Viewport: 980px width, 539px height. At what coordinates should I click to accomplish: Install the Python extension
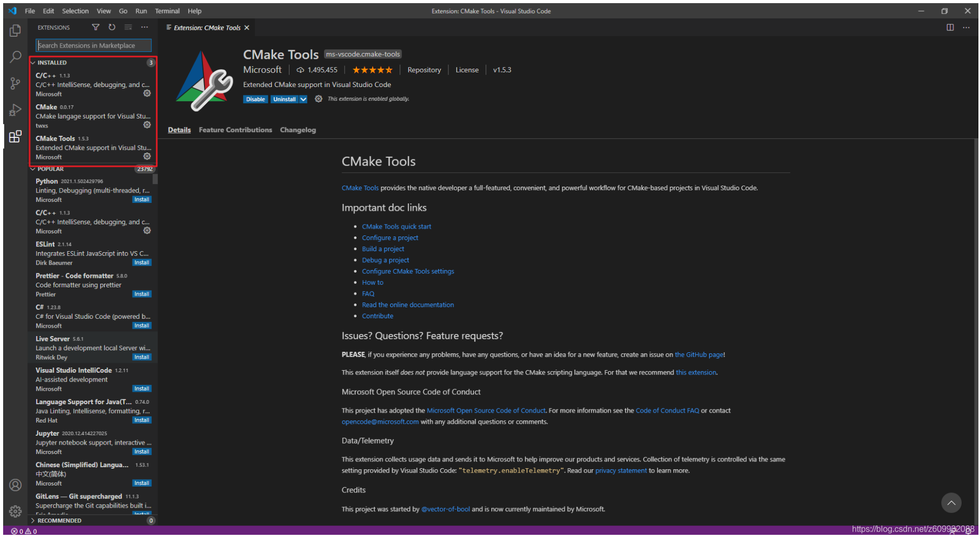click(x=142, y=200)
